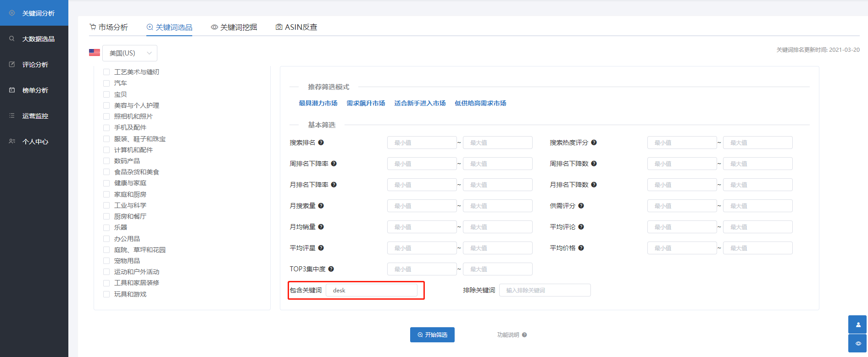
Task: Check the 汽车 category checkbox
Action: 106,83
